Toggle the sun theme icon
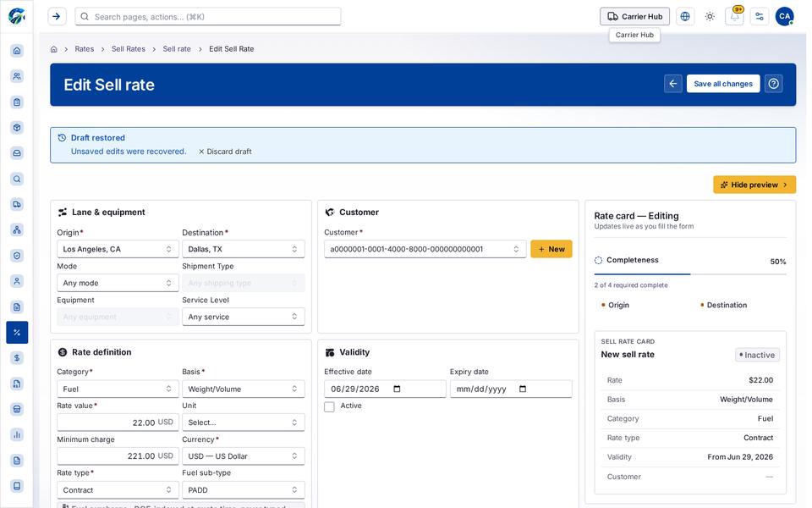Viewport: 812px width, 508px height. tap(710, 17)
